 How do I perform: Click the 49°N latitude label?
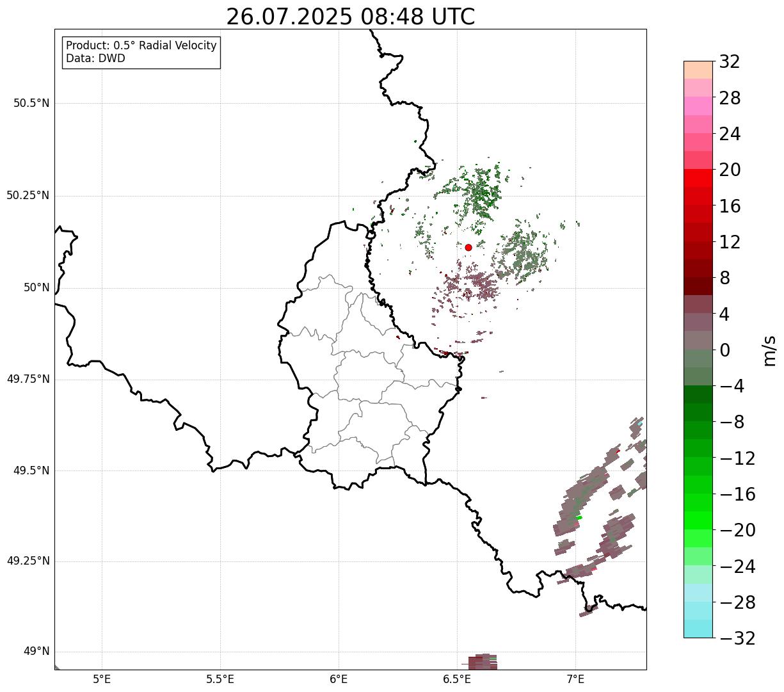tap(36, 652)
